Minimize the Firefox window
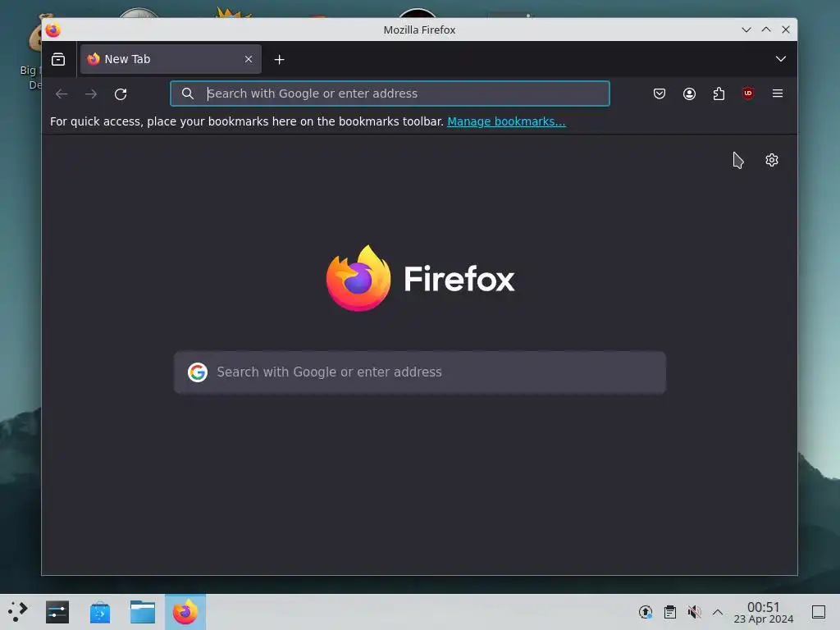The height and width of the screenshot is (630, 840). (746, 30)
